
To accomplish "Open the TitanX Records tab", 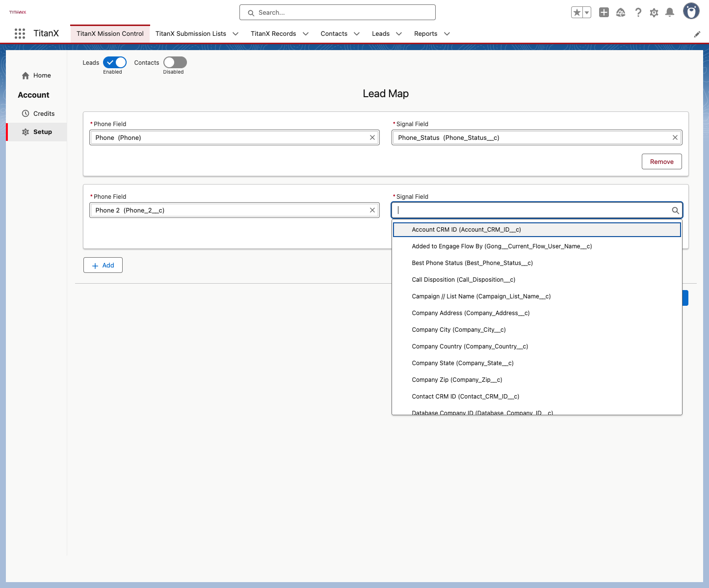I will tap(273, 34).
